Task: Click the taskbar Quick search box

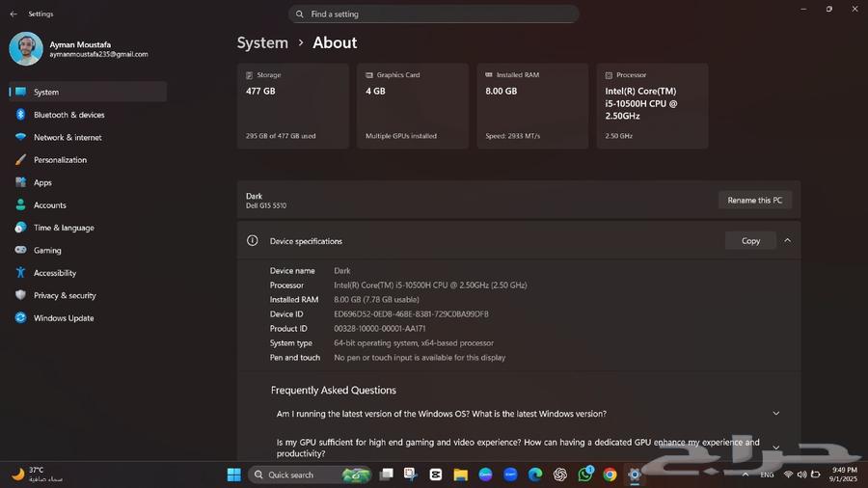Action: tap(310, 474)
